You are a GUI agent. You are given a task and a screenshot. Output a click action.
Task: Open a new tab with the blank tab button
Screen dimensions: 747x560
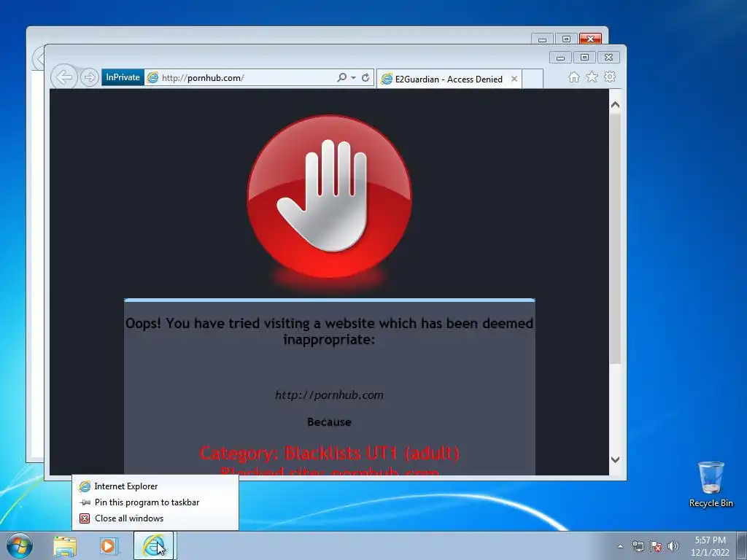point(533,79)
